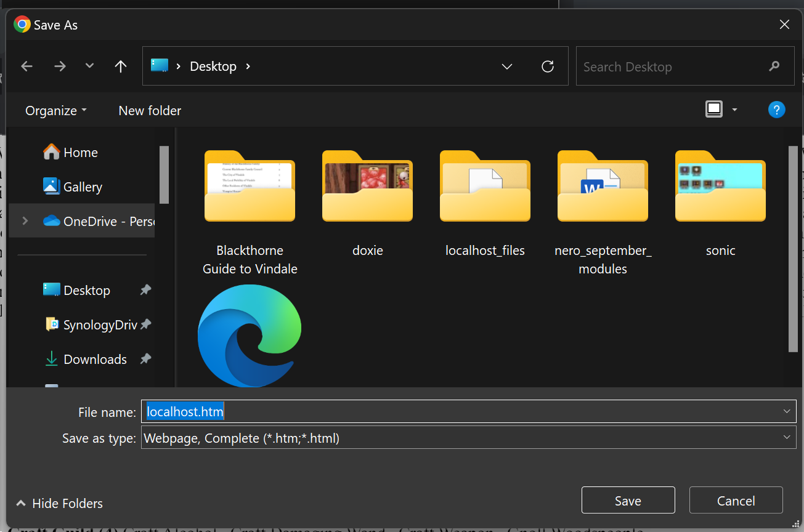Refresh the Desktop folder view
This screenshot has height=532, width=804.
pyautogui.click(x=547, y=66)
